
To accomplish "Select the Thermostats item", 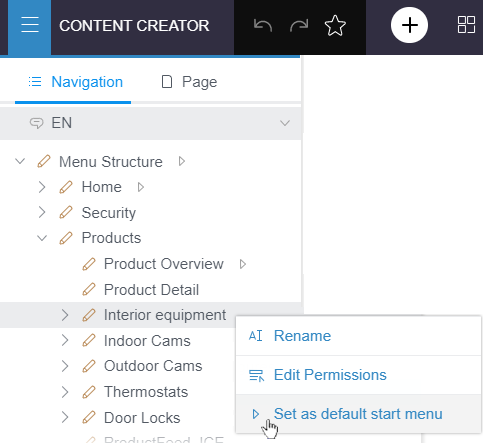I will pyautogui.click(x=146, y=392).
